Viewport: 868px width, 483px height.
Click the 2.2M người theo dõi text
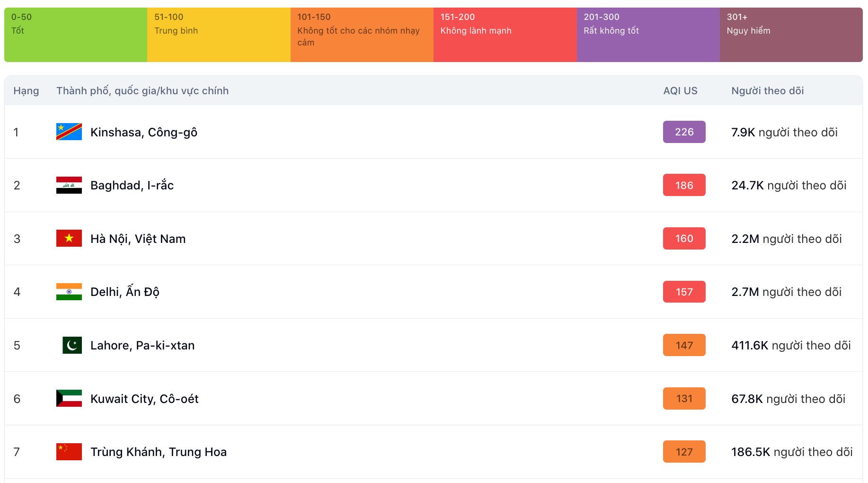[787, 239]
